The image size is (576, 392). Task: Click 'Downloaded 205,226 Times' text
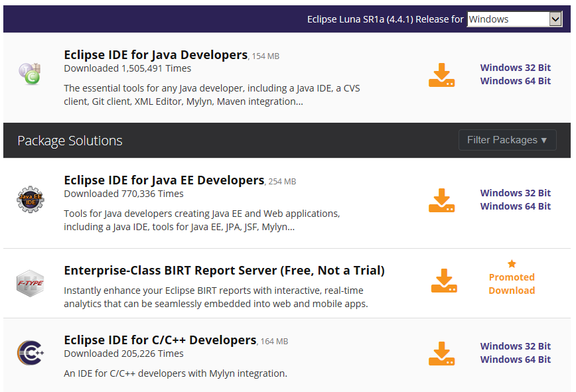point(124,354)
